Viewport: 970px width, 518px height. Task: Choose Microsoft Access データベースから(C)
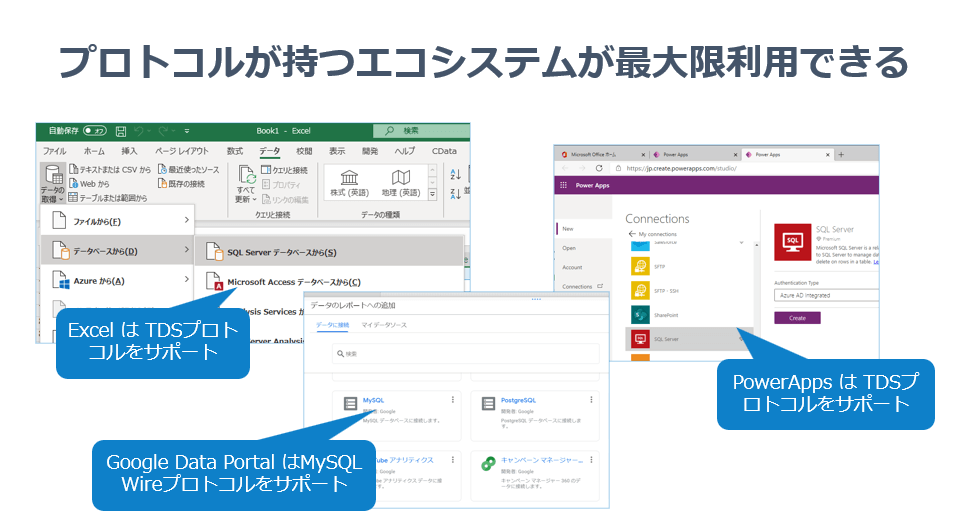[330, 282]
